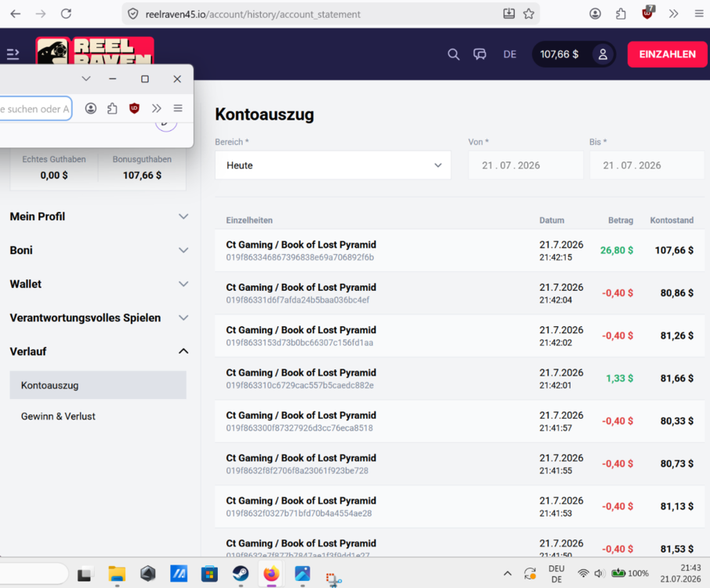
Task: Switch language via the DE button
Action: [509, 54]
